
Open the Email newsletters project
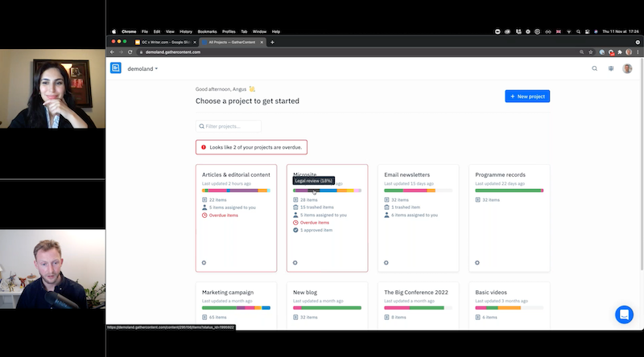(x=407, y=174)
